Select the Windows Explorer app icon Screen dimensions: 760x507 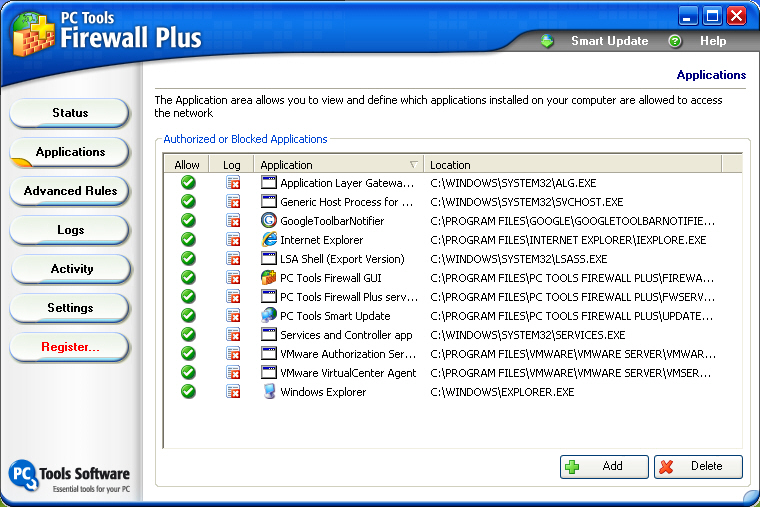[269, 392]
